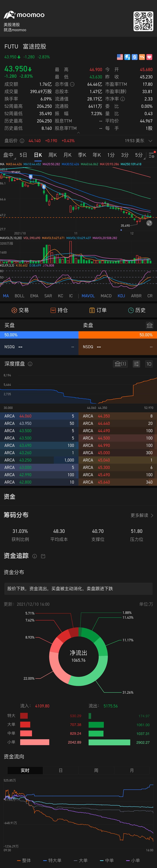The height and width of the screenshot is (868, 157).
Task: Select 季K chart tab
Action: [x=82, y=155]
